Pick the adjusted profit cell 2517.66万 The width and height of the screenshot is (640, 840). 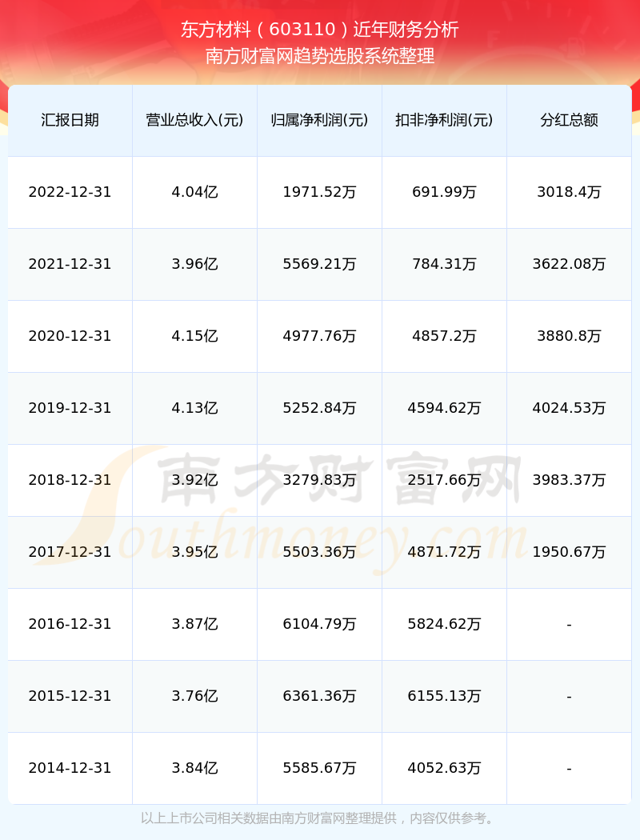click(x=445, y=479)
